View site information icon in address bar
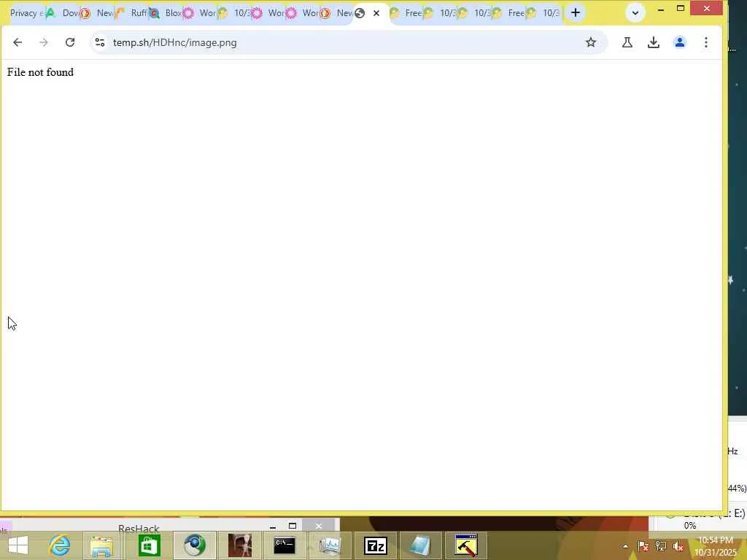 [x=100, y=42]
